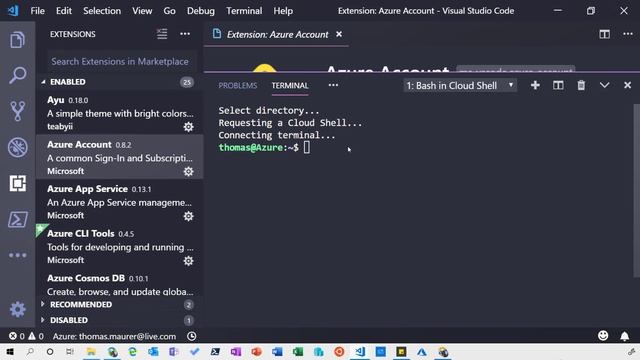The width and height of the screenshot is (640, 360).
Task: Open editor more actions ellipsis
Action: pyautogui.click(x=628, y=34)
